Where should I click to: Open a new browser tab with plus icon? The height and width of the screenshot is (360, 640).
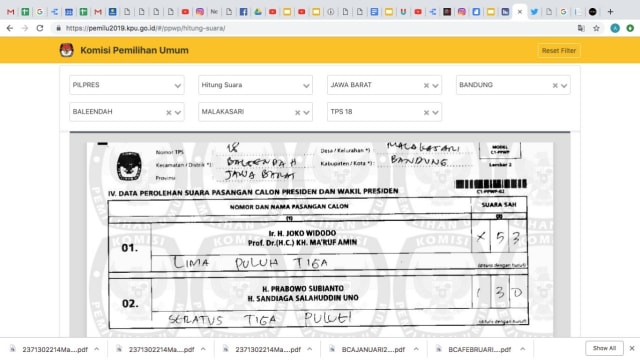click(610, 12)
